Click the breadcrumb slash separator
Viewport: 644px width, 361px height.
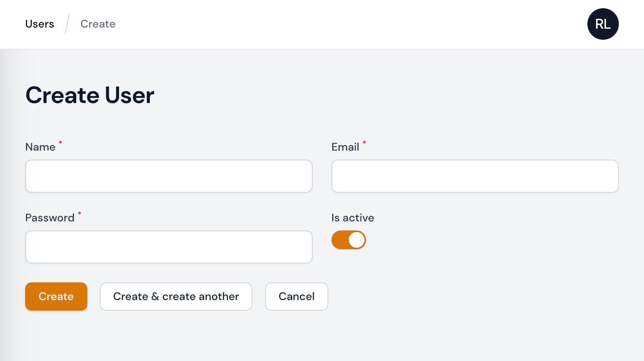click(67, 24)
